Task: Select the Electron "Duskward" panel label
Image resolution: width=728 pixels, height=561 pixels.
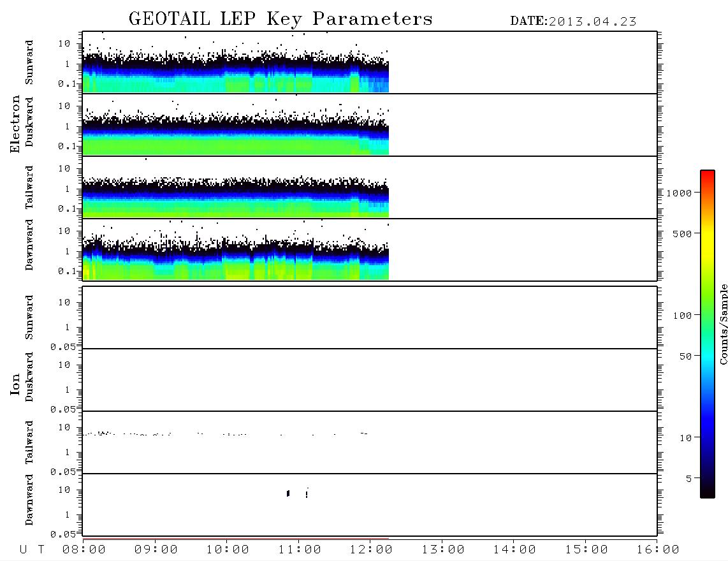Action: click(x=29, y=122)
